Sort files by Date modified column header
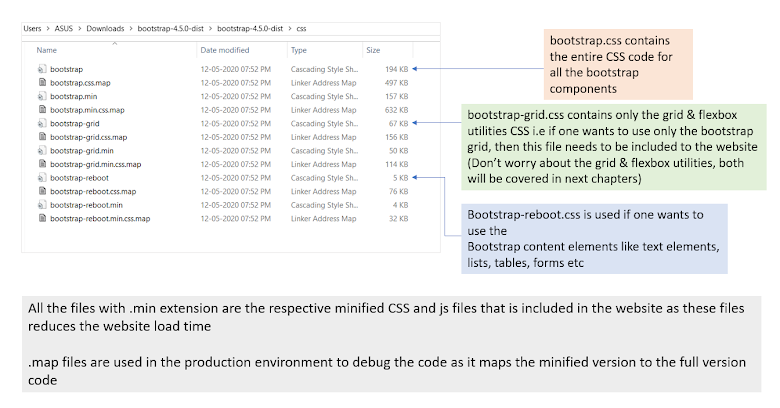This screenshot has height=408, width=780. coord(225,50)
